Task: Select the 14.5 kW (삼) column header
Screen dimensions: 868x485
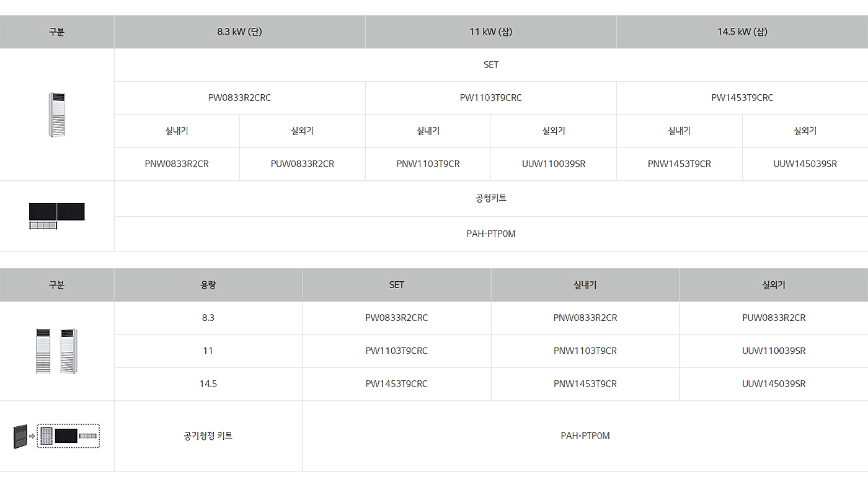Action: tap(742, 32)
